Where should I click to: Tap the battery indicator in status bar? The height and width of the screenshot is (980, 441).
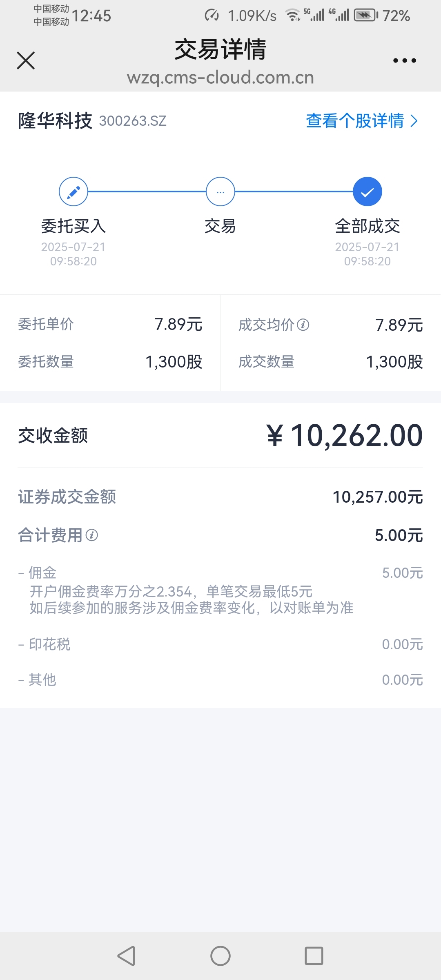coord(366,16)
